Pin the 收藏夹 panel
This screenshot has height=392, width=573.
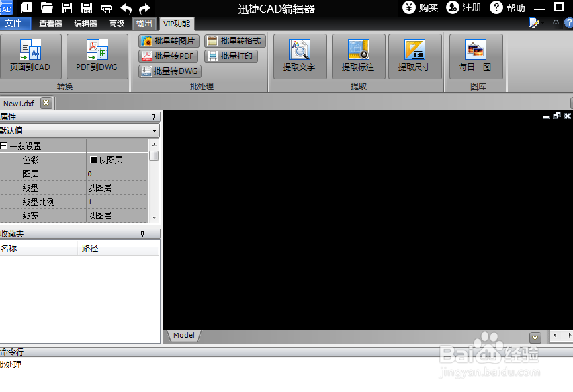pyautogui.click(x=142, y=234)
